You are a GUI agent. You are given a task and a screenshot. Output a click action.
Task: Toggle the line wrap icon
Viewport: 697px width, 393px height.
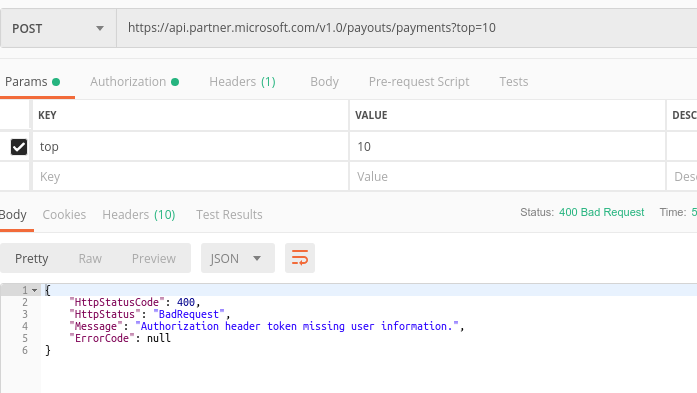click(300, 258)
